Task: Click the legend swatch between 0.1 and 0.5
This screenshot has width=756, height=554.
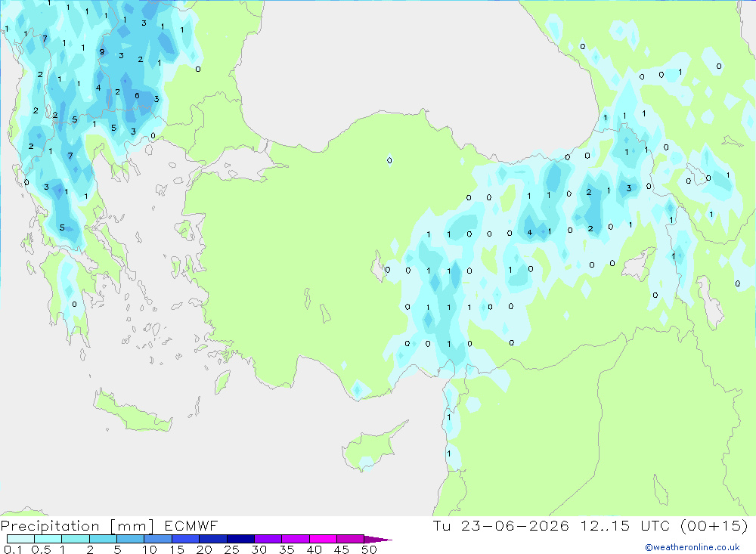Action: click(x=20, y=539)
